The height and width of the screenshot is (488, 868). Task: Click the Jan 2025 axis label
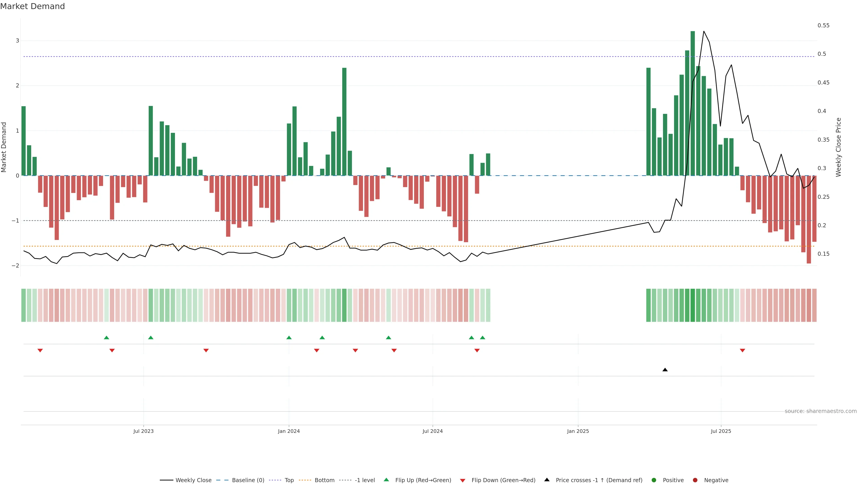[x=578, y=431]
